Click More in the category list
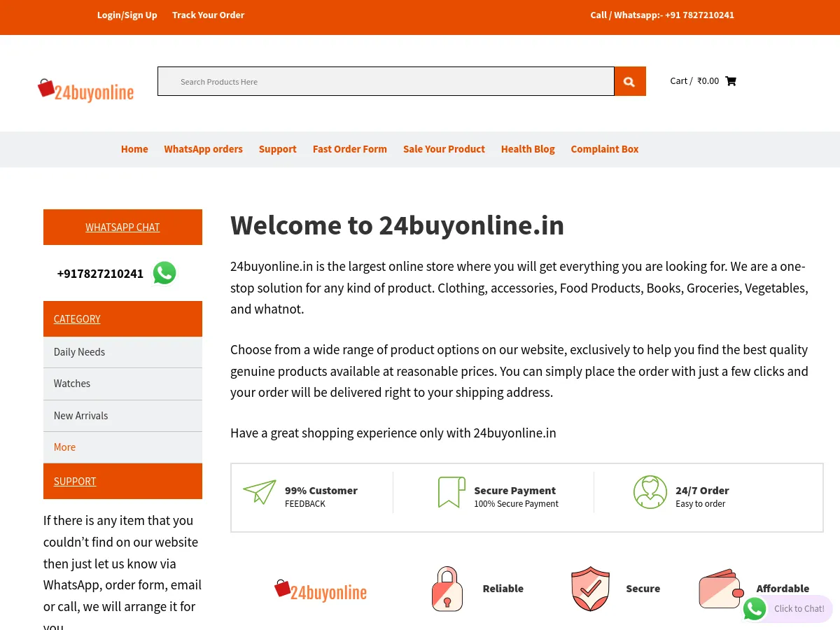 [64, 447]
